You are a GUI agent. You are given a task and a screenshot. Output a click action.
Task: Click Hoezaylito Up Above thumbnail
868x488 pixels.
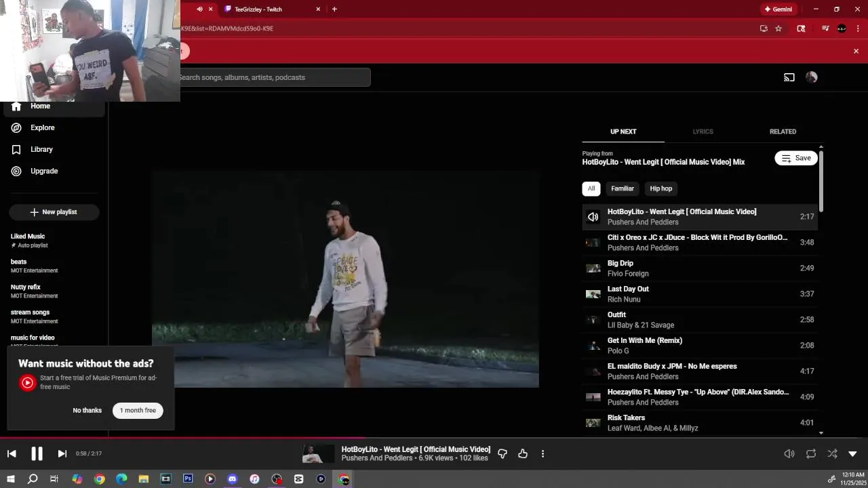pos(593,397)
